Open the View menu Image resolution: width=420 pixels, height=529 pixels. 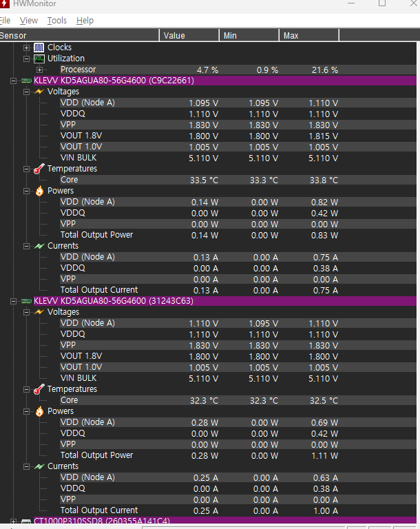click(x=29, y=21)
